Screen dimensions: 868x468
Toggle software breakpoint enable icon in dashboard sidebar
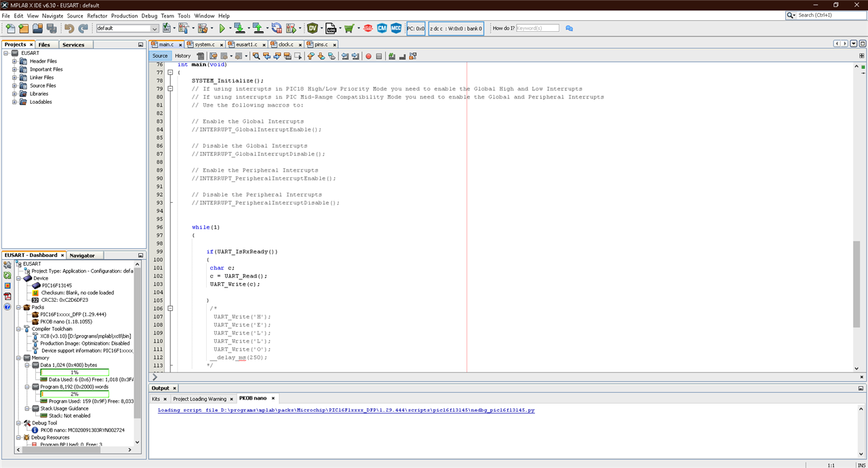[7, 286]
